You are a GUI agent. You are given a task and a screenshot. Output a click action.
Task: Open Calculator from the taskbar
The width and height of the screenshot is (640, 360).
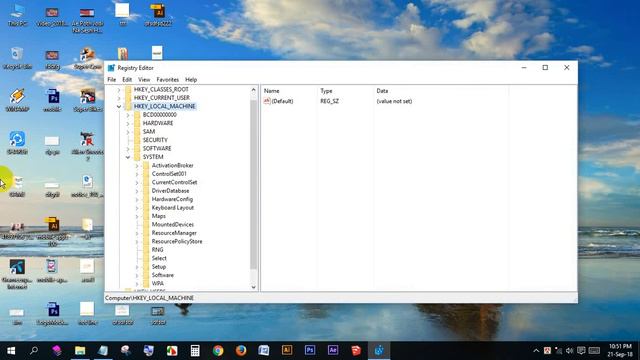[195, 350]
